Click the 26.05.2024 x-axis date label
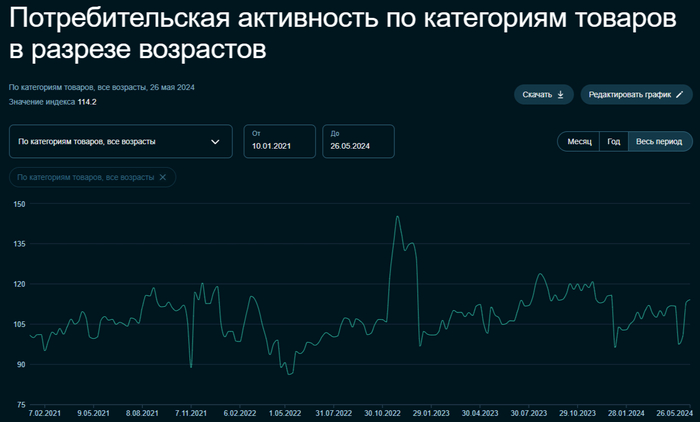The image size is (700, 422). click(674, 412)
